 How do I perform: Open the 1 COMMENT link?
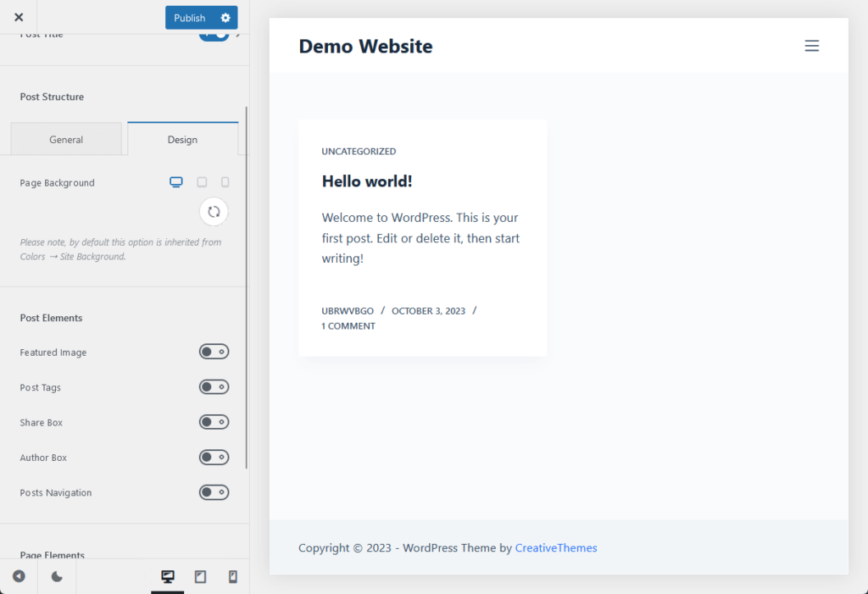pyautogui.click(x=348, y=326)
